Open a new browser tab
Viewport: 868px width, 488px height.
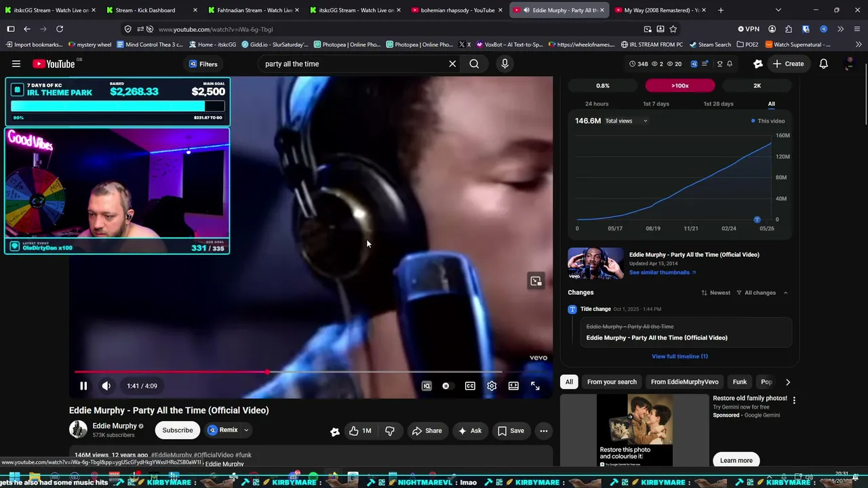tap(720, 10)
